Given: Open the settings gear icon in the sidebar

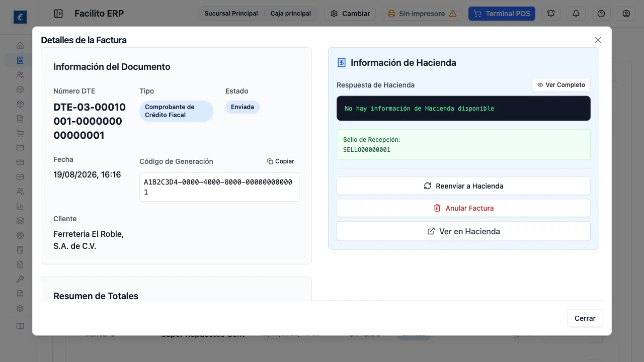Looking at the screenshot, I should tap(20, 308).
